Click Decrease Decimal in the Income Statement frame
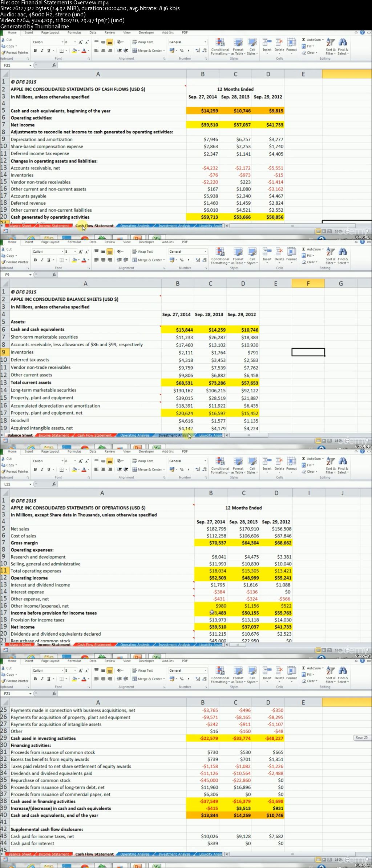The width and height of the screenshot is (372, 868). click(x=204, y=469)
